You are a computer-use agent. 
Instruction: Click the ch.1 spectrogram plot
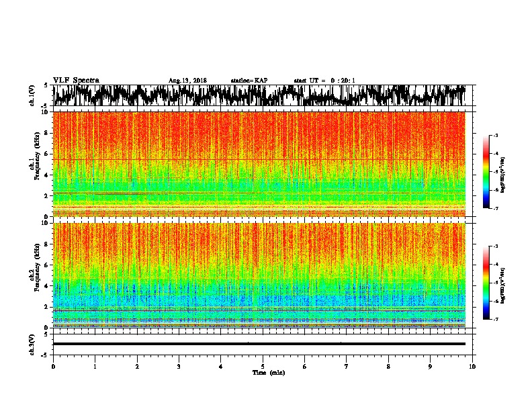coord(259,164)
